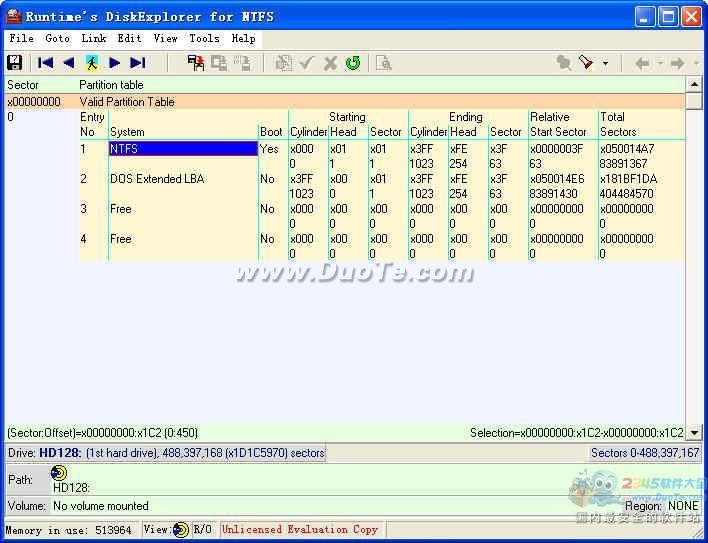
Task: Click Selection offset text in status line
Action: click(x=577, y=433)
